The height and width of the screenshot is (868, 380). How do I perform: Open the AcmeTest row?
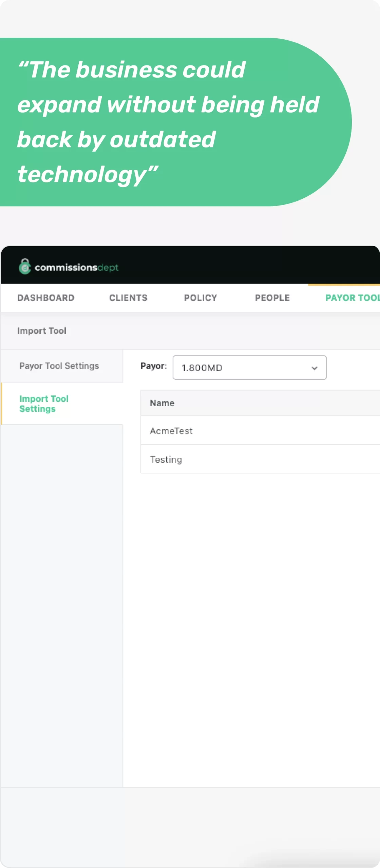pos(171,431)
